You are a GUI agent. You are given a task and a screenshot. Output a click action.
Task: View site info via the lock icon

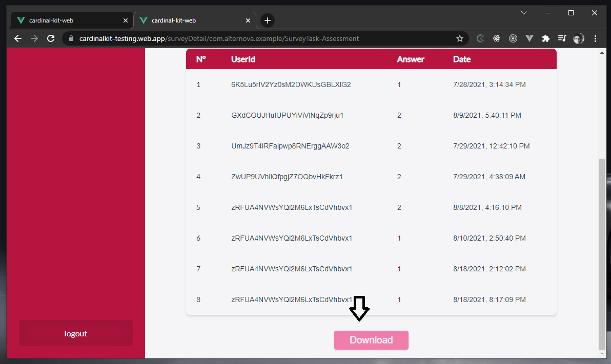(x=71, y=38)
